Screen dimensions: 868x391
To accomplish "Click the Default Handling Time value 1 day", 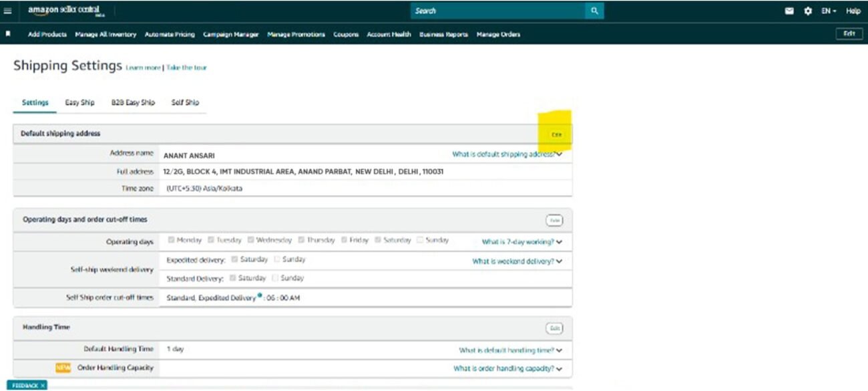I will point(176,349).
